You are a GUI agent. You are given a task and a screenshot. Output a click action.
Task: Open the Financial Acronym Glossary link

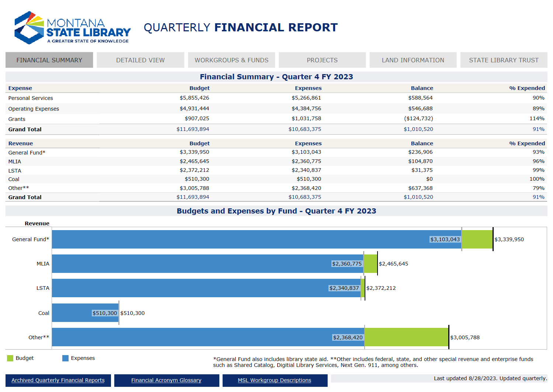pos(166,380)
